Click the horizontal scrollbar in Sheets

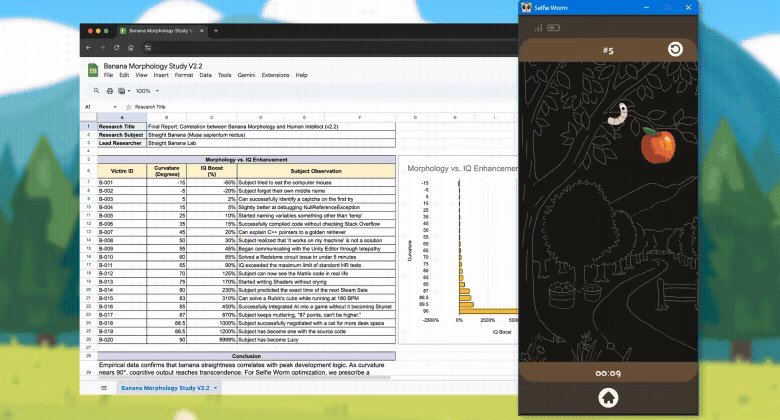(x=244, y=377)
